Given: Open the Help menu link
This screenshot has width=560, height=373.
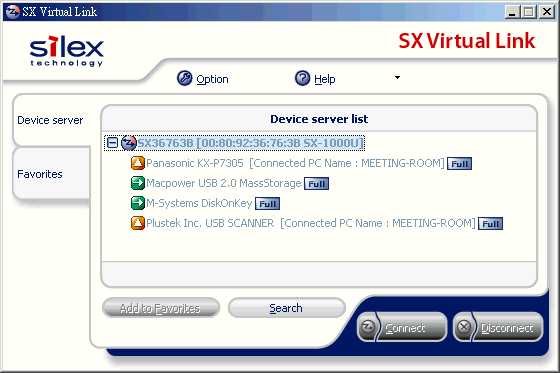Looking at the screenshot, I should click(325, 79).
